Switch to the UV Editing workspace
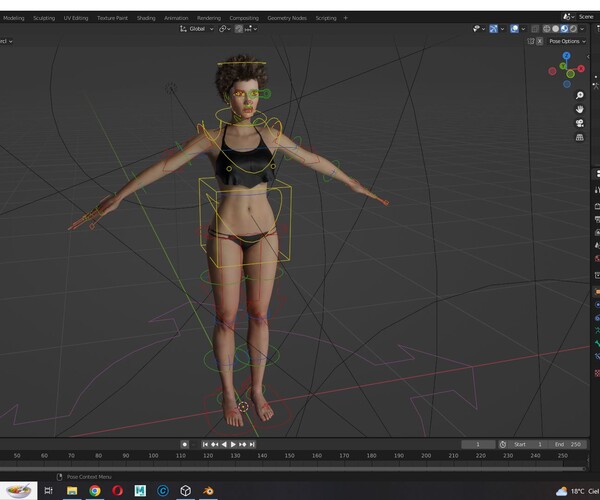 (76, 18)
